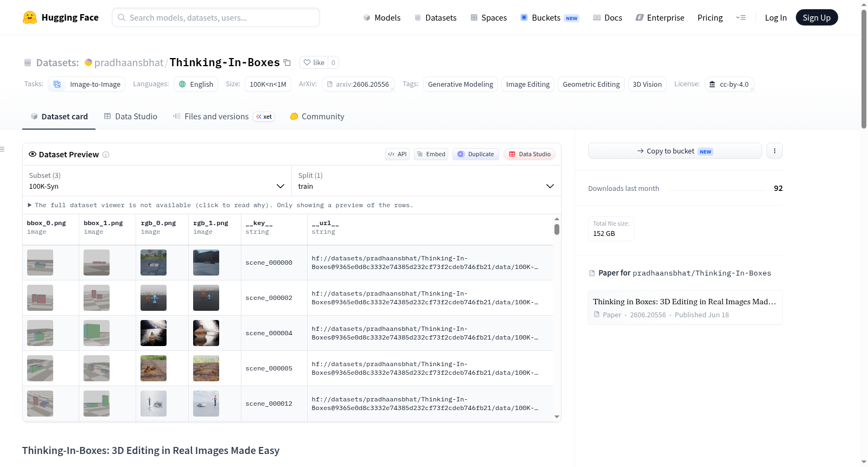Expand the Split dropdown showing train
This screenshot has width=868, height=467.
(426, 181)
